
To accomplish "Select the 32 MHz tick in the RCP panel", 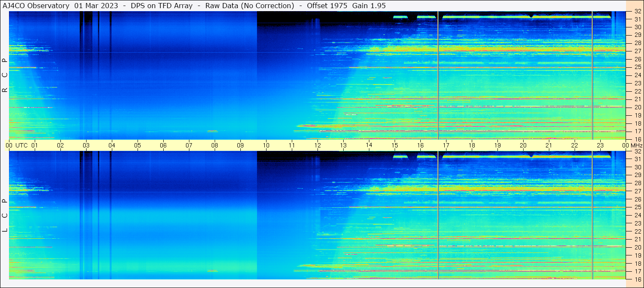I will pos(638,12).
